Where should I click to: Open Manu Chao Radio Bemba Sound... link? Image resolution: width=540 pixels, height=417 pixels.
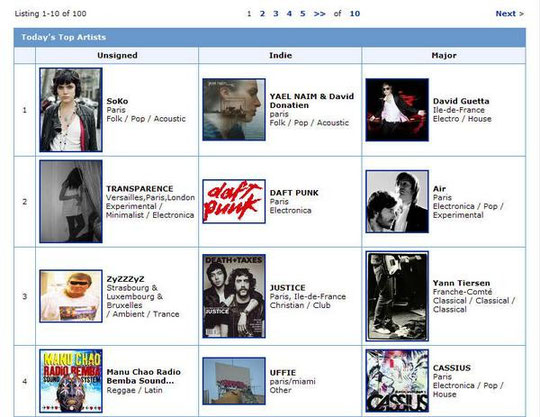coord(144,376)
